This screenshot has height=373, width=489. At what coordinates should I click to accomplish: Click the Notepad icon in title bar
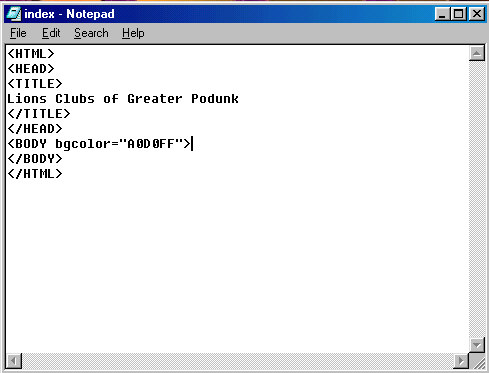tap(14, 14)
